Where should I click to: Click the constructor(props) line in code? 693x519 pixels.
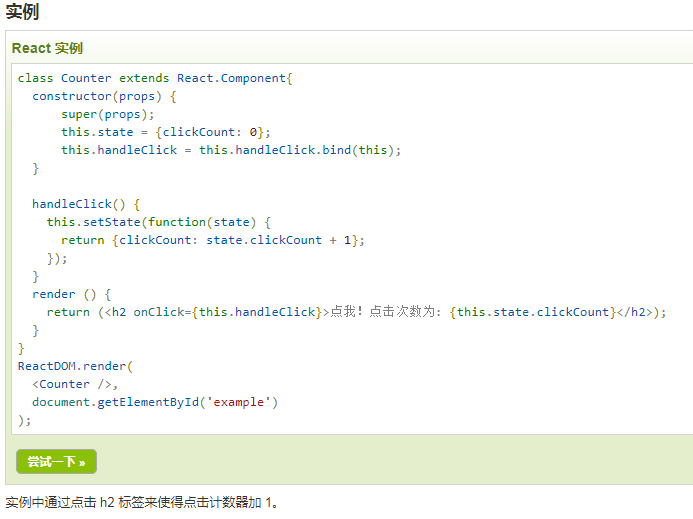pyautogui.click(x=104, y=96)
